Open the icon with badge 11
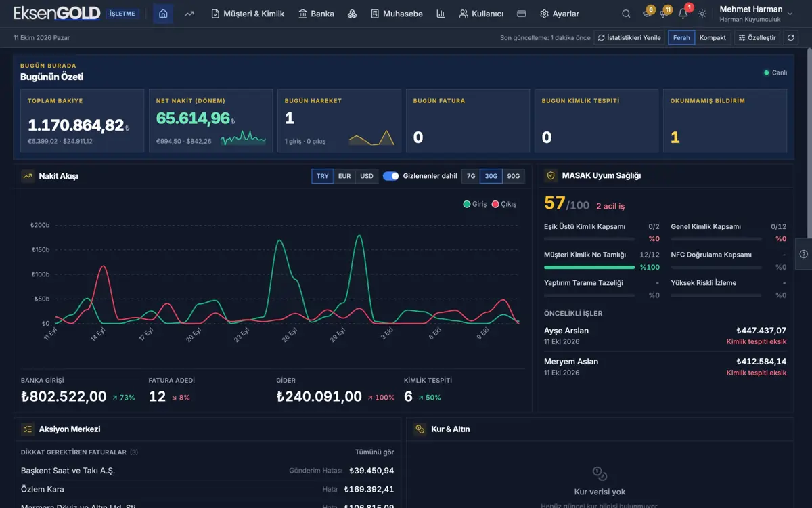The height and width of the screenshot is (508, 812). 664,14
